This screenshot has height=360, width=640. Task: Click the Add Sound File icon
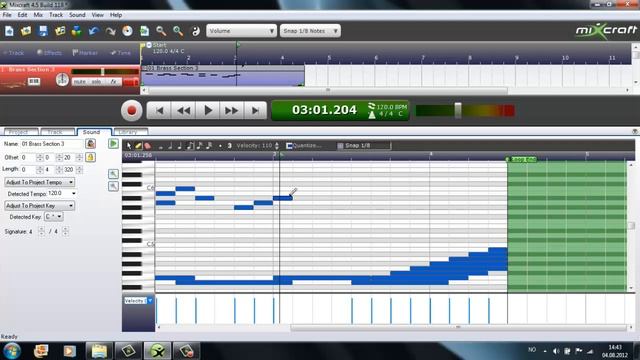tap(60, 31)
